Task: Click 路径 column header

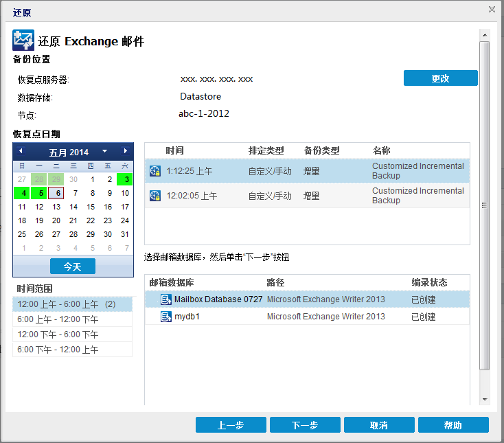Action: coord(275,282)
